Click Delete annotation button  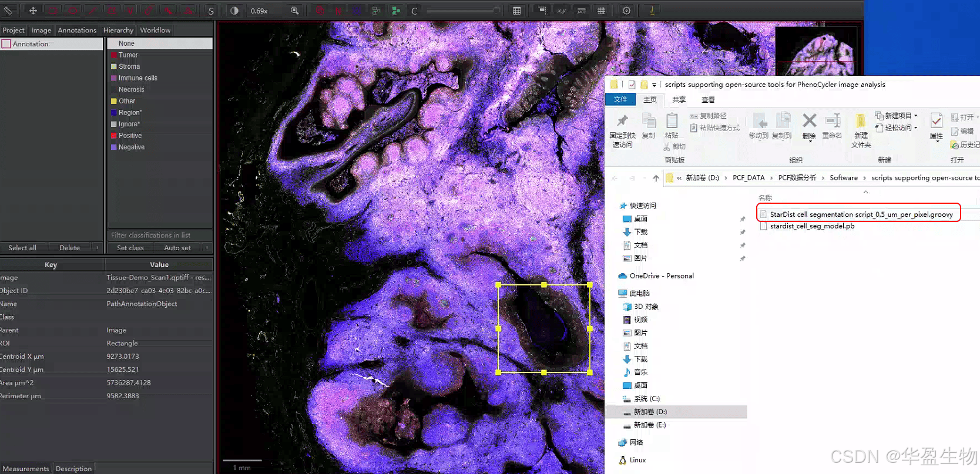click(x=69, y=248)
